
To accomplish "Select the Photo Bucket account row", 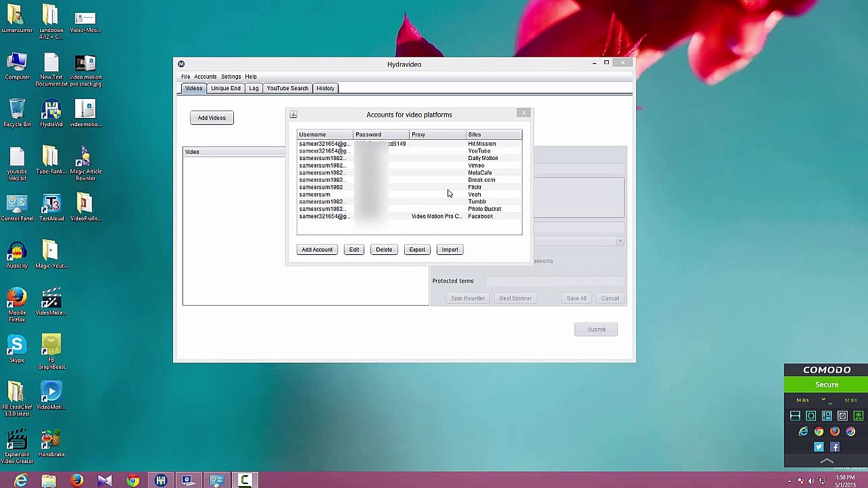I will click(x=410, y=209).
